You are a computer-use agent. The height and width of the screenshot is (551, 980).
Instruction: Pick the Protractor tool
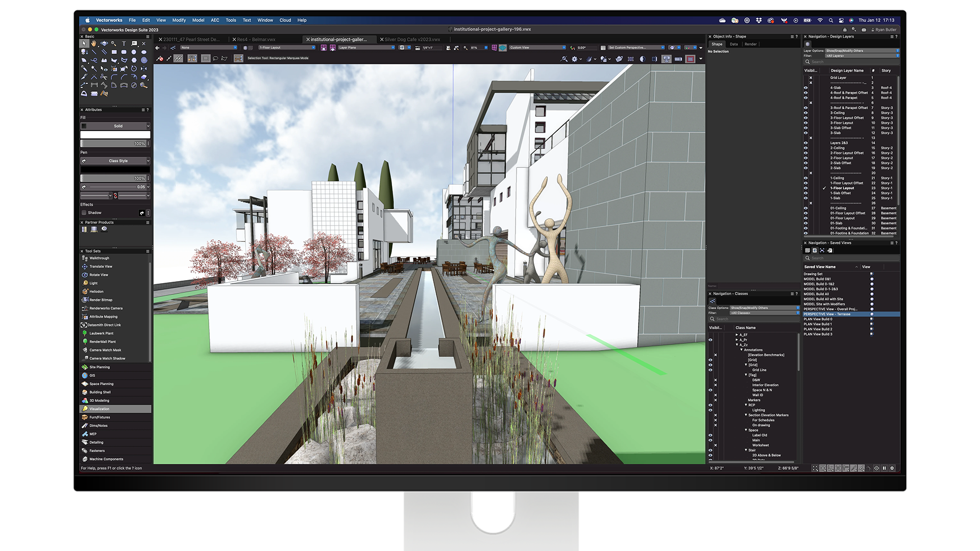click(x=84, y=93)
